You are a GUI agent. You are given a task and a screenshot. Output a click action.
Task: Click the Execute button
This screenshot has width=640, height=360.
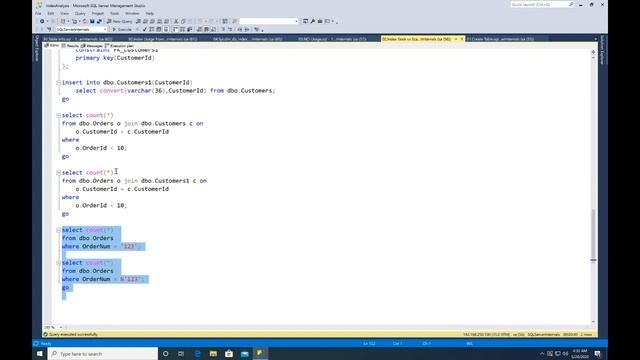pos(122,29)
